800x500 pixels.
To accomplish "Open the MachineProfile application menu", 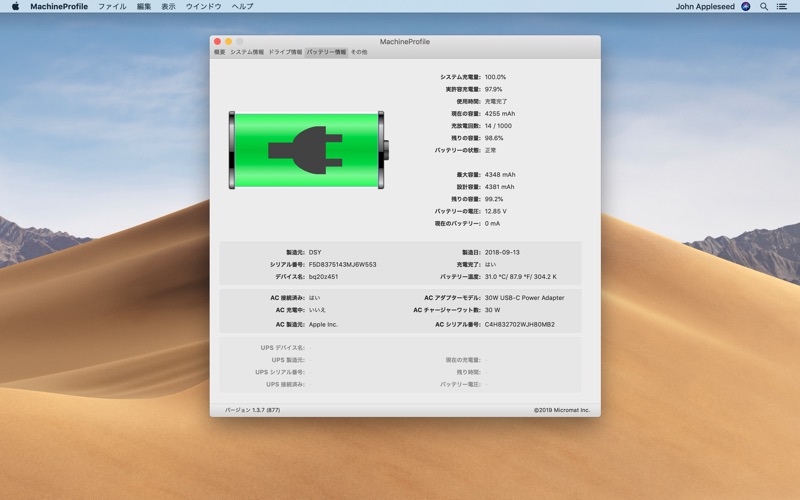I will click(59, 7).
